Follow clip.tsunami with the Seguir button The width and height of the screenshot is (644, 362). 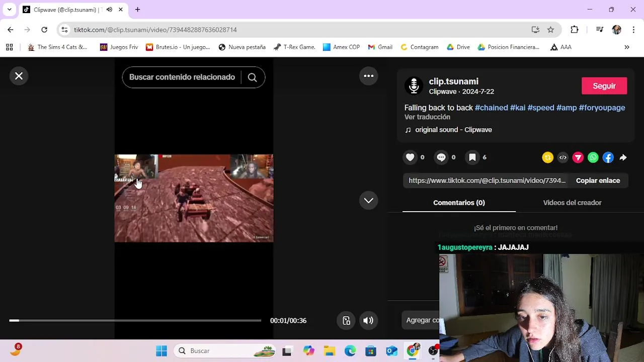click(x=604, y=86)
